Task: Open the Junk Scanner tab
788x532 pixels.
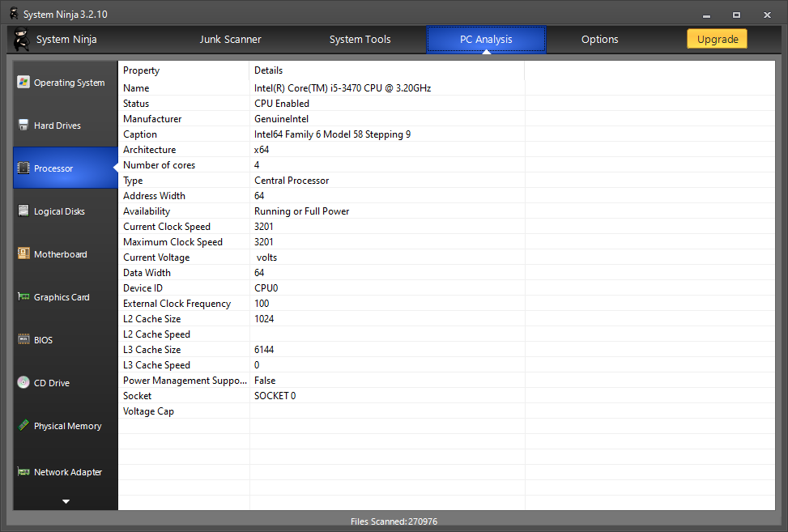Action: point(230,39)
